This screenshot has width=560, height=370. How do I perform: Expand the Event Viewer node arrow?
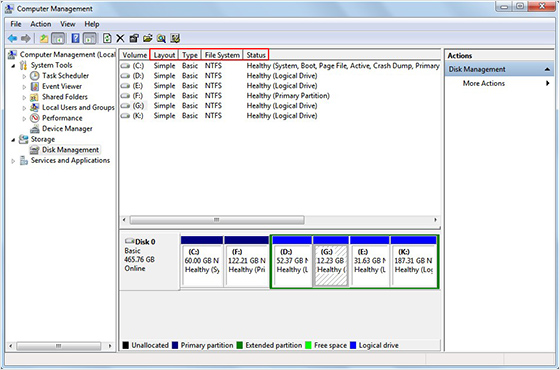point(24,87)
